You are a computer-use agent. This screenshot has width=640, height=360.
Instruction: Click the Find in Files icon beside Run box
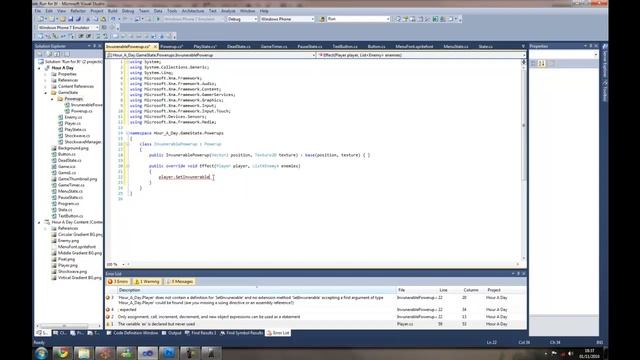tap(322, 19)
